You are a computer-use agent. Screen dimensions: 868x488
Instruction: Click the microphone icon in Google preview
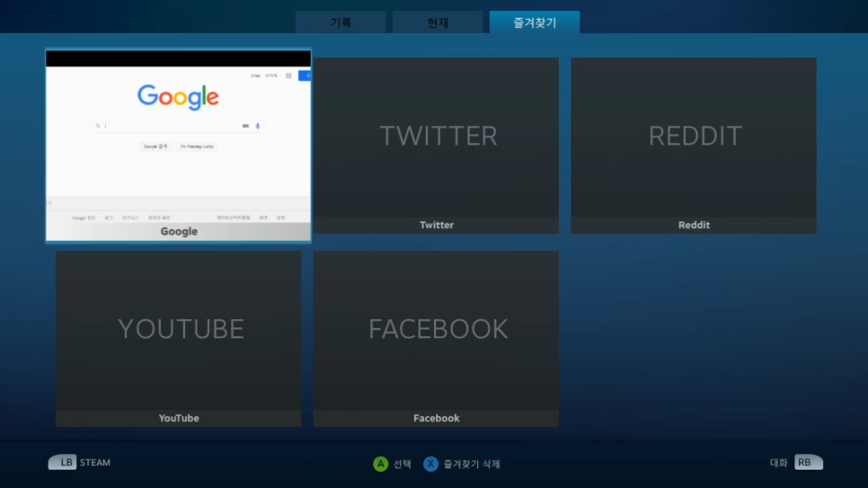pyautogui.click(x=257, y=126)
